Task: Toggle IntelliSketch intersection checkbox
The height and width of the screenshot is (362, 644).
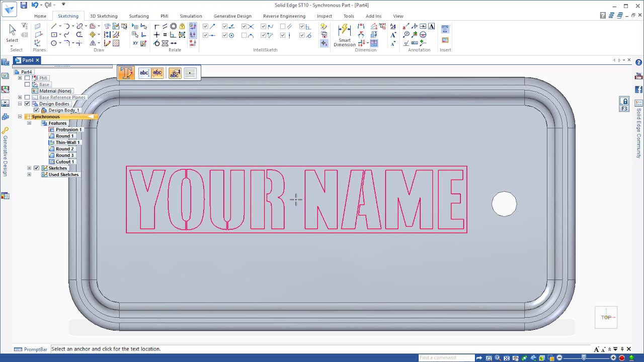Action: pyautogui.click(x=245, y=27)
